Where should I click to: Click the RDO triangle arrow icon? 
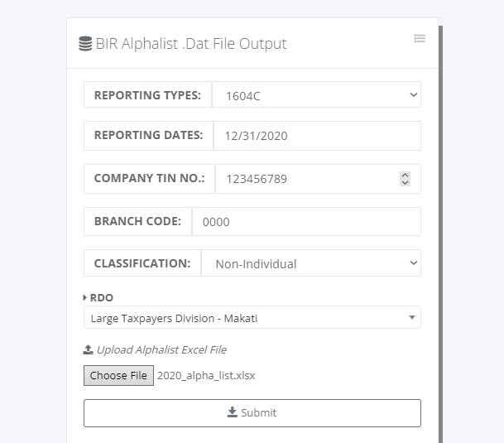point(85,297)
